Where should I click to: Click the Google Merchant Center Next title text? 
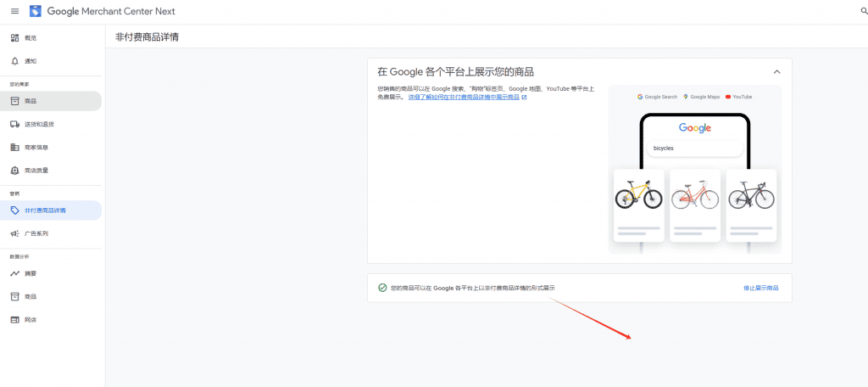pyautogui.click(x=111, y=11)
